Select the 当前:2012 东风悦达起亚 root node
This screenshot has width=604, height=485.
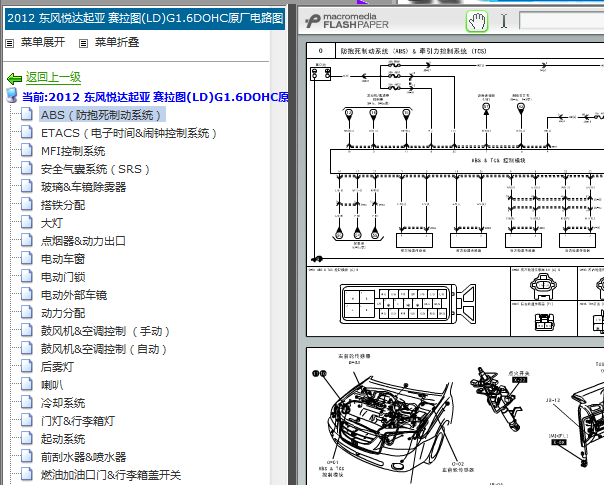tap(155, 97)
